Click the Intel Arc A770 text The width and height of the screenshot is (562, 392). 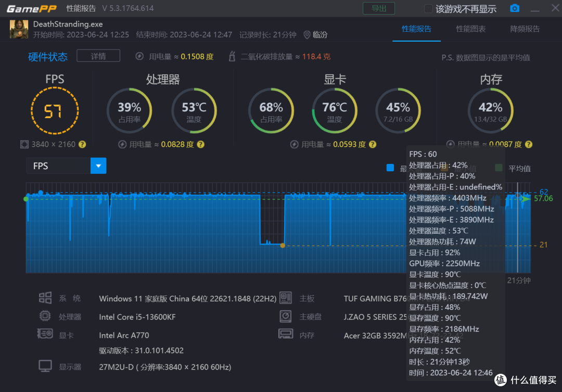pos(124,335)
